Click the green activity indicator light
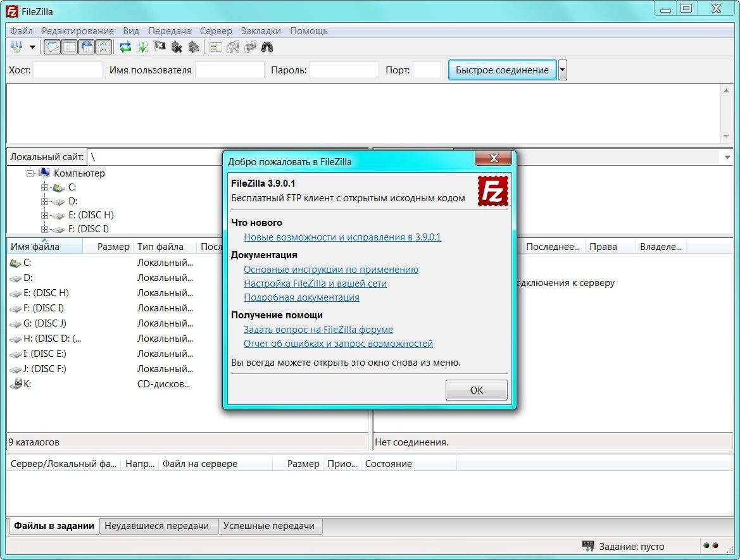 pyautogui.click(x=706, y=545)
